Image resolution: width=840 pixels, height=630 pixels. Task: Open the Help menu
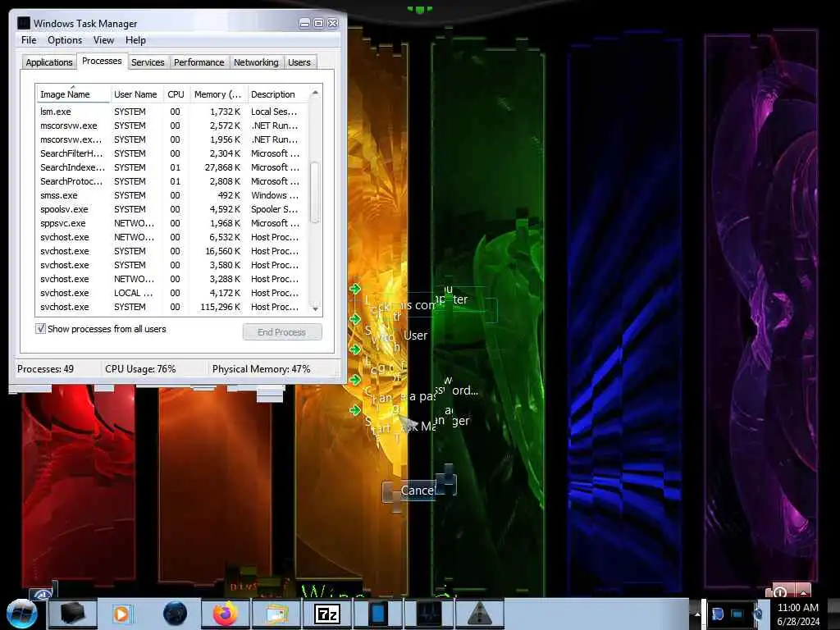point(135,40)
